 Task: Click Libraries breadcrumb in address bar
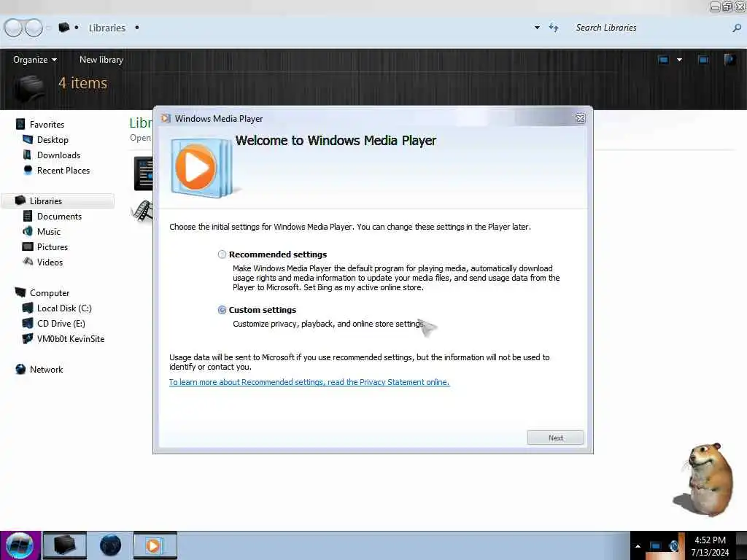click(107, 28)
